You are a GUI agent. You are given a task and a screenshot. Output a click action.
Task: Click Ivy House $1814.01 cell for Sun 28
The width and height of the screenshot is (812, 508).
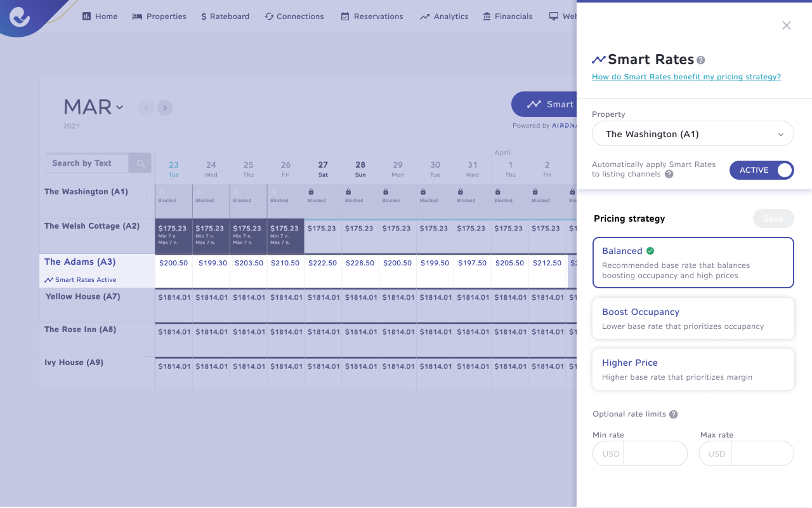tap(360, 373)
